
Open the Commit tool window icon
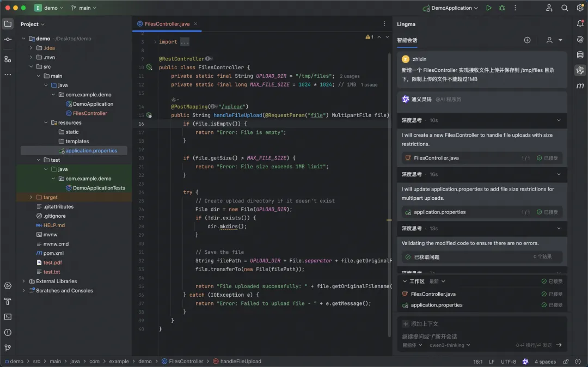(8, 39)
